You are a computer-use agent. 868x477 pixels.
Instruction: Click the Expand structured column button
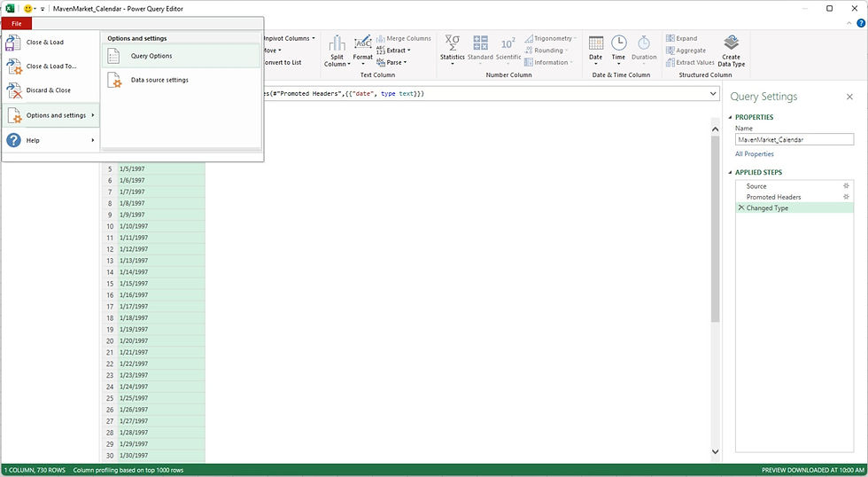point(681,38)
